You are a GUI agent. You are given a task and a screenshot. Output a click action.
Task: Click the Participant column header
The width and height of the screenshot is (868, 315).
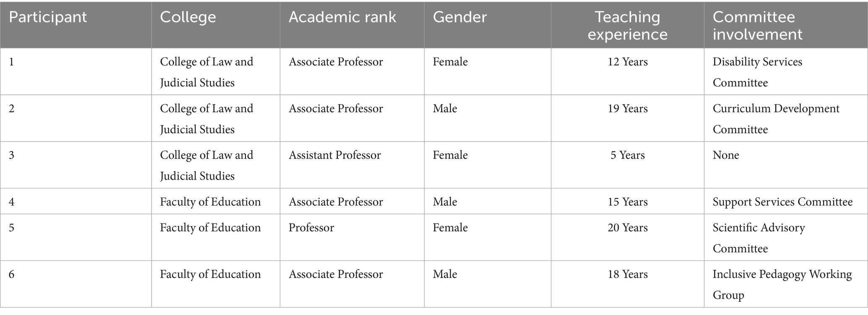click(x=48, y=17)
